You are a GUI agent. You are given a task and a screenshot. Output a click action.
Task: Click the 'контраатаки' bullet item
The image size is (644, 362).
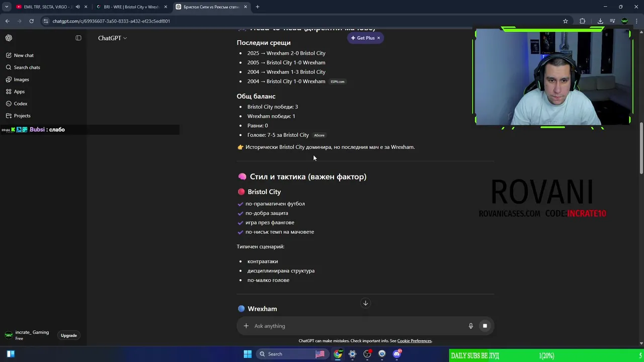point(263,261)
